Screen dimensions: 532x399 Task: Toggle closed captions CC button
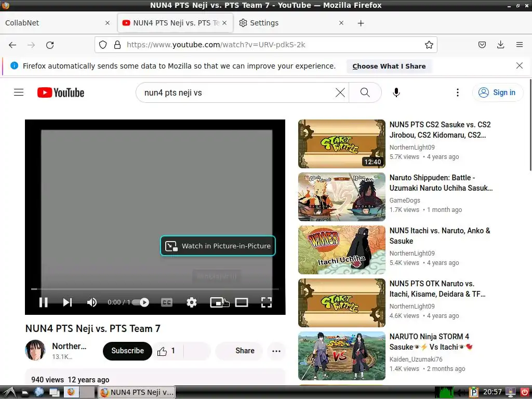[x=167, y=302]
